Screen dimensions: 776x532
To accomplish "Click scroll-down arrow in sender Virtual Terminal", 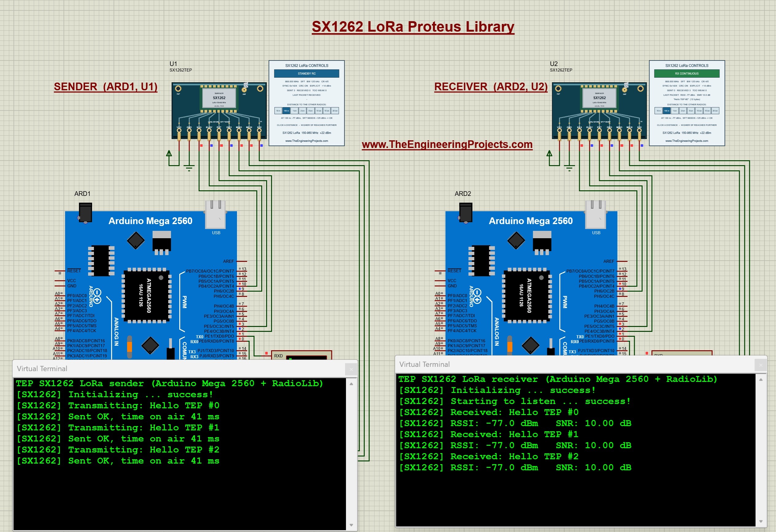I will [351, 525].
